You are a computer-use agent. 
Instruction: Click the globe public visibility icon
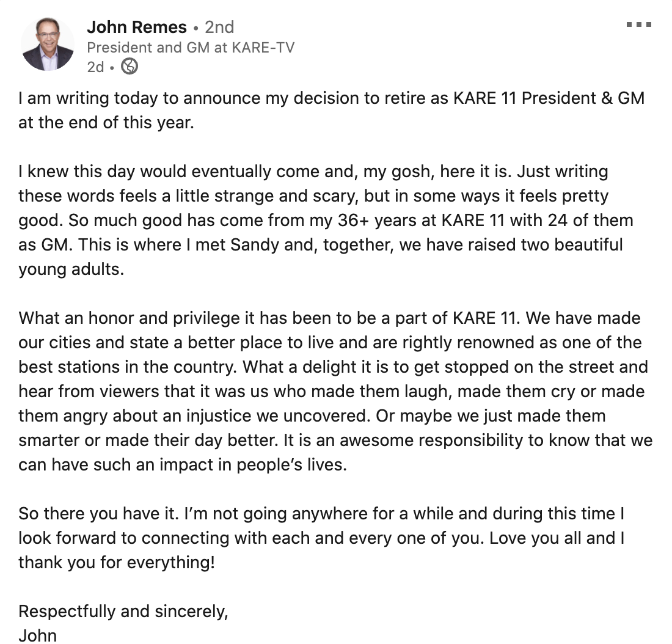tap(130, 67)
